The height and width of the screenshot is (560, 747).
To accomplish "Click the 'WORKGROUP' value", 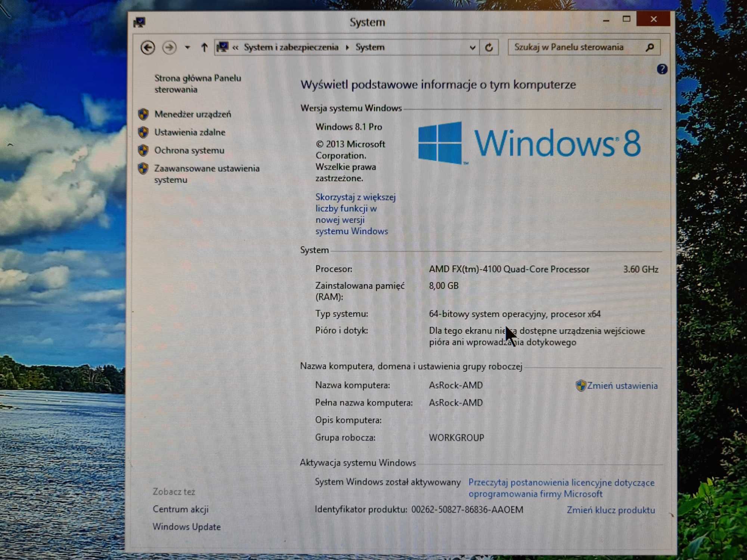I will pos(456,438).
